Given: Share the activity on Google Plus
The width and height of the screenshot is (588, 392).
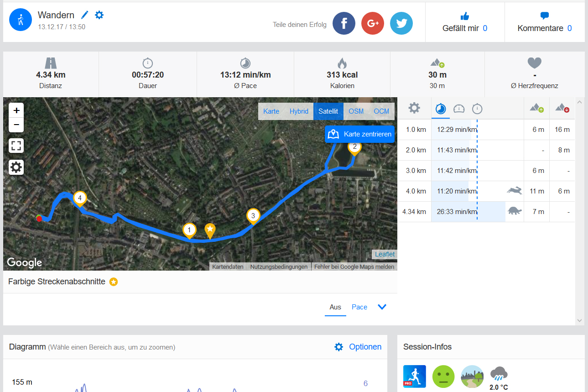Looking at the screenshot, I should coord(373,23).
